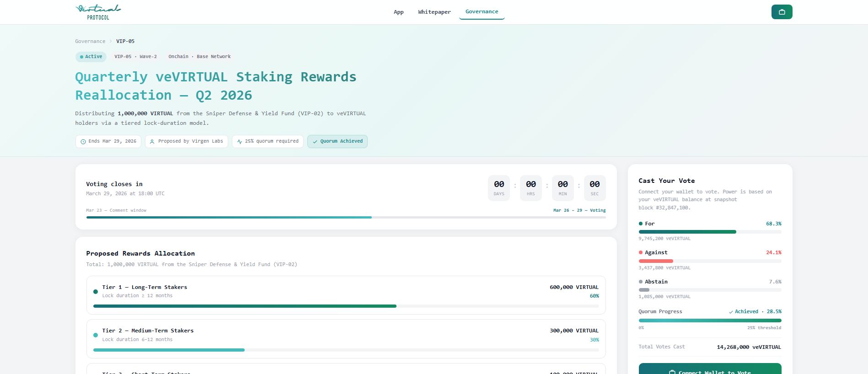The width and height of the screenshot is (868, 374).
Task: Go to Governance via the breadcrumb link
Action: pos(90,41)
